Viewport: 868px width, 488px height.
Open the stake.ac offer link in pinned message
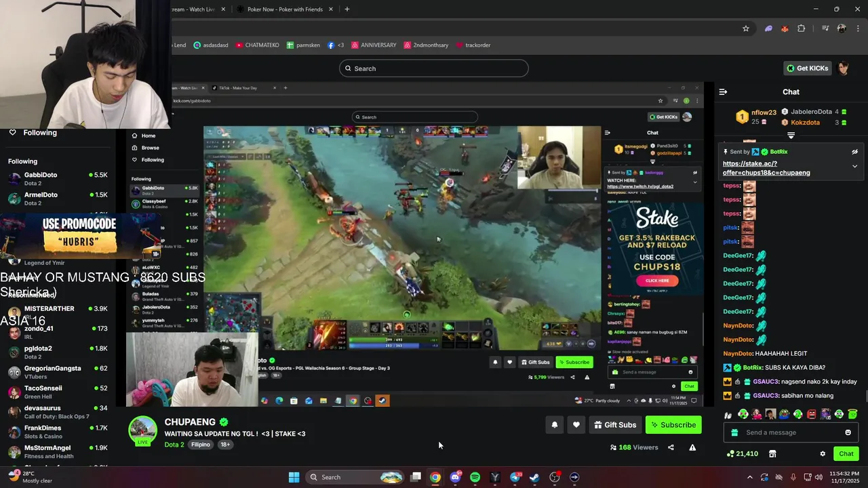point(766,168)
